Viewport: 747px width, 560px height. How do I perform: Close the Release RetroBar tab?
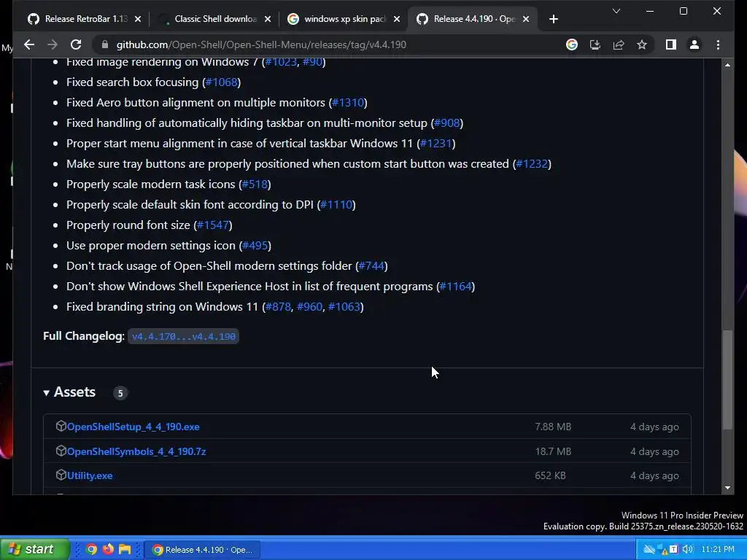pyautogui.click(x=138, y=19)
